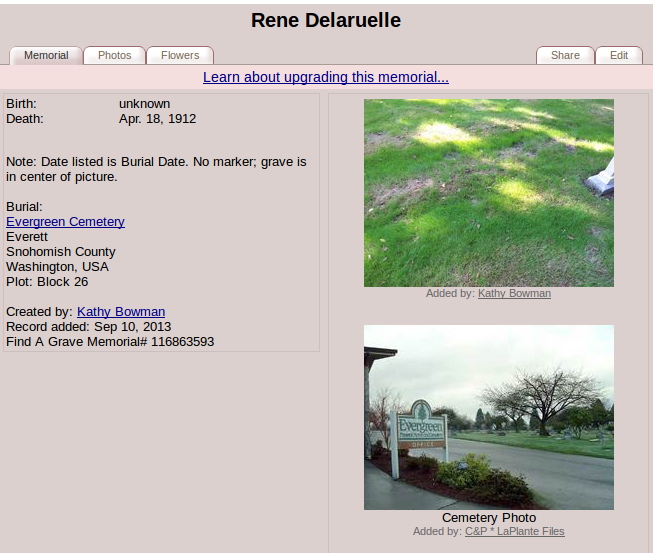The image size is (656, 553).
Task: Switch to the Memorial tab
Action: click(46, 56)
